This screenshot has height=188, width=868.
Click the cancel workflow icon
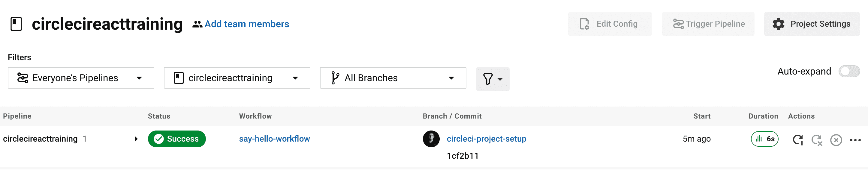pyautogui.click(x=836, y=140)
